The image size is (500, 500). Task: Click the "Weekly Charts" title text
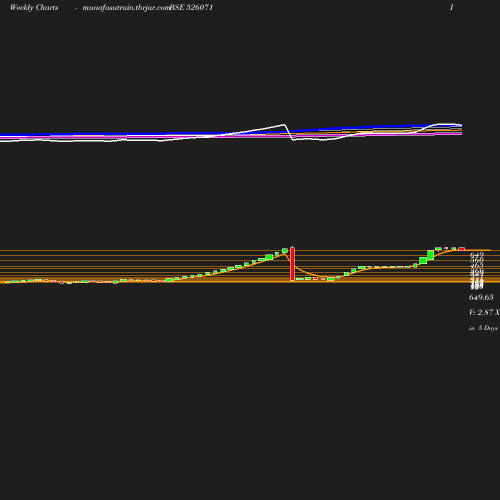click(34, 8)
